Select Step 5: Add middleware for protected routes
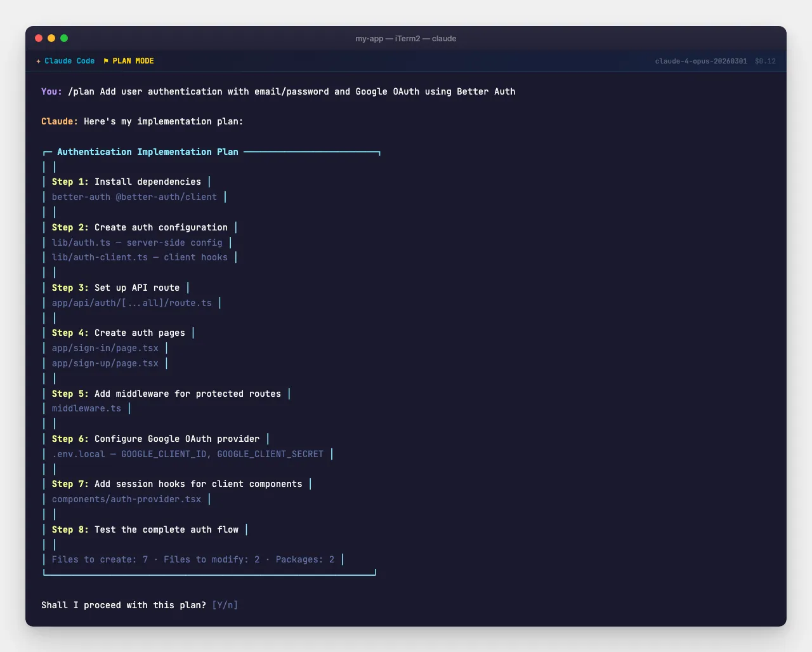Screen dimensions: 812x652 tap(166, 394)
